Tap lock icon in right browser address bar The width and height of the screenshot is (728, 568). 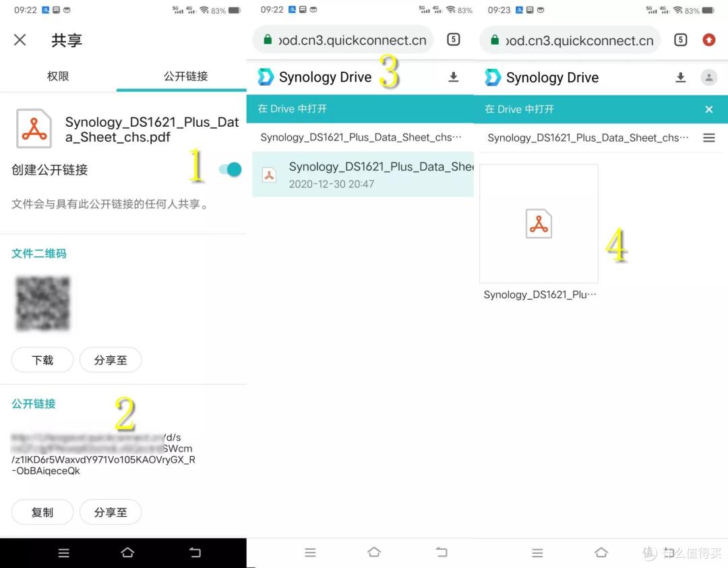(x=495, y=40)
